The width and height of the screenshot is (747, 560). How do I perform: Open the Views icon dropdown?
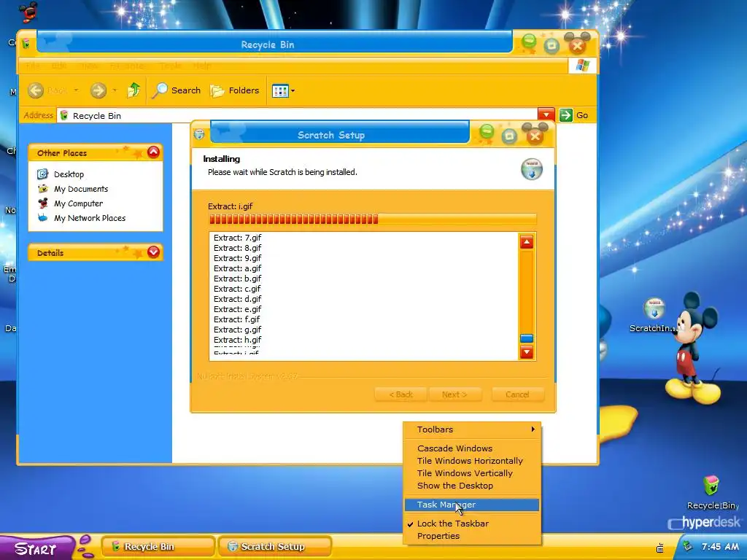[283, 90]
